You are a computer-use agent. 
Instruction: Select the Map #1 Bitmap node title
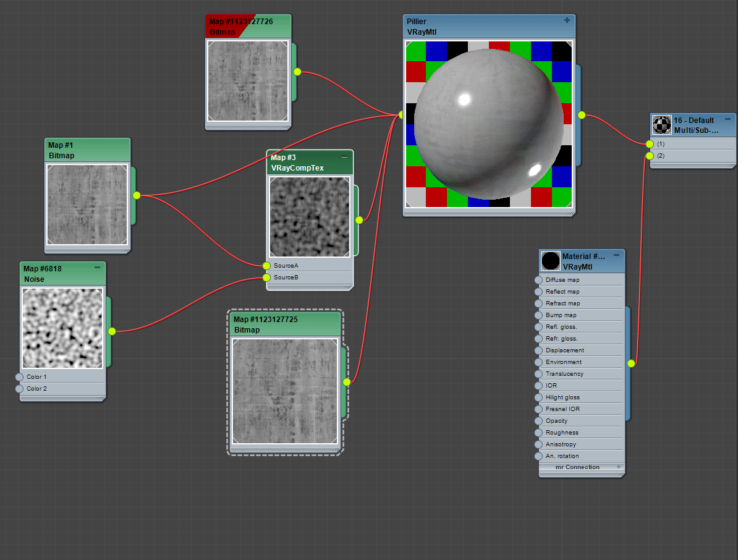coord(87,150)
